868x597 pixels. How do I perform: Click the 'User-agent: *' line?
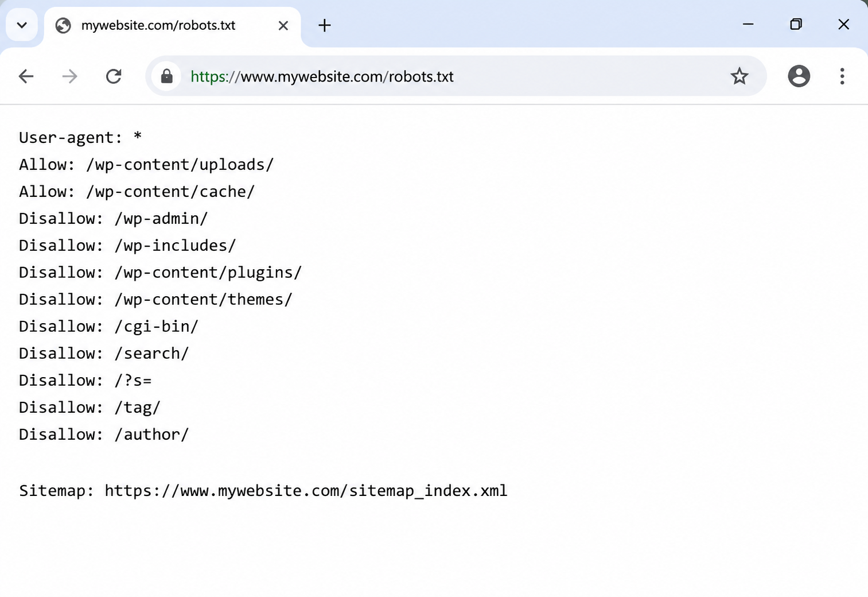pyautogui.click(x=80, y=138)
